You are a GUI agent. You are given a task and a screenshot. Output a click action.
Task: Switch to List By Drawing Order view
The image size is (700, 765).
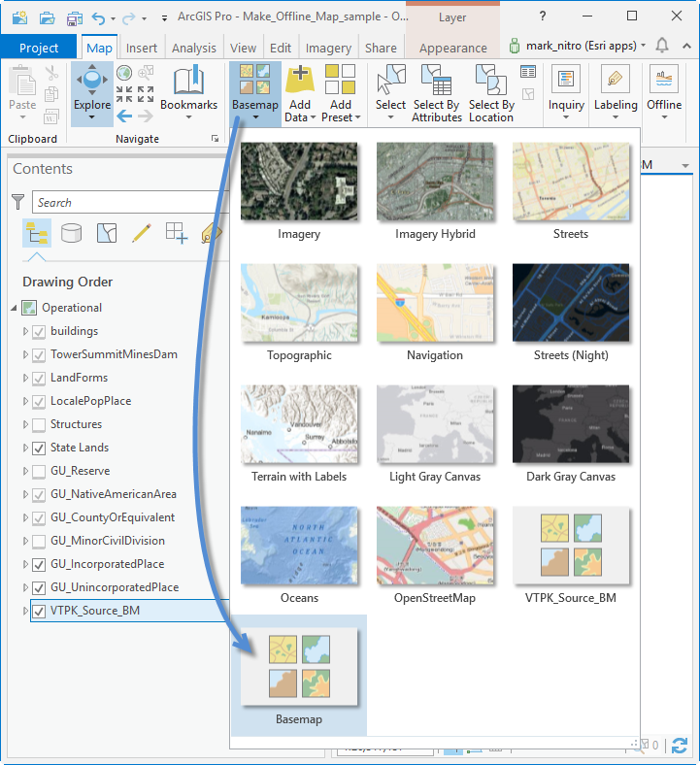tap(37, 233)
